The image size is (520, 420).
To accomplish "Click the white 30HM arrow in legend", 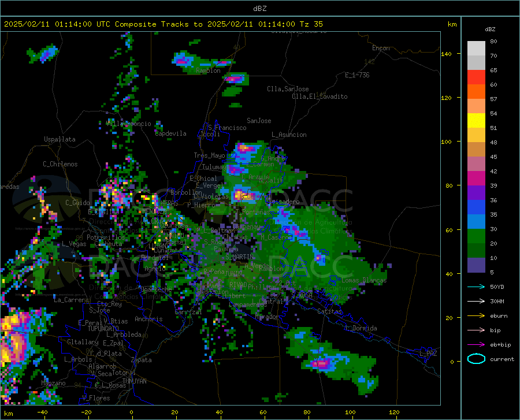I will click(476, 302).
